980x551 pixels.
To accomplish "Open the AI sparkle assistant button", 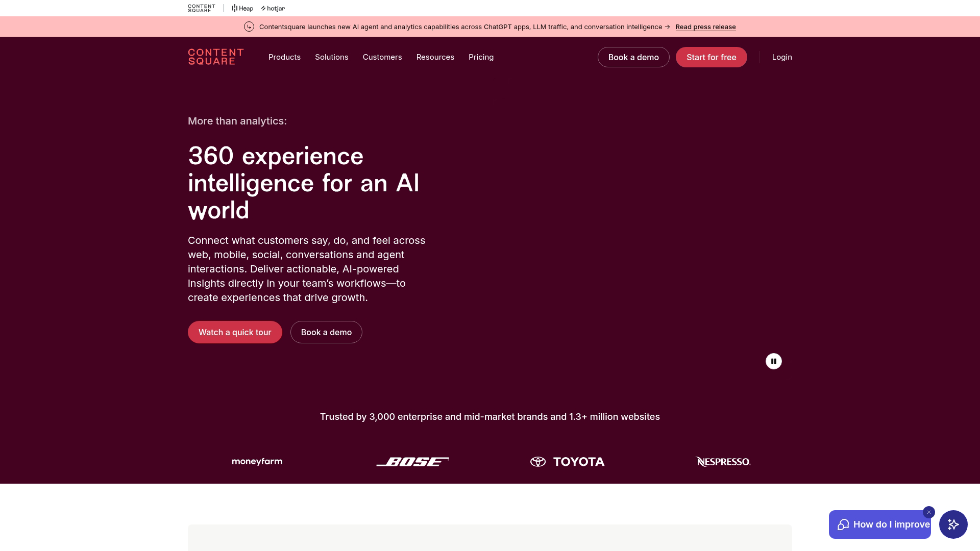I will 953,524.
